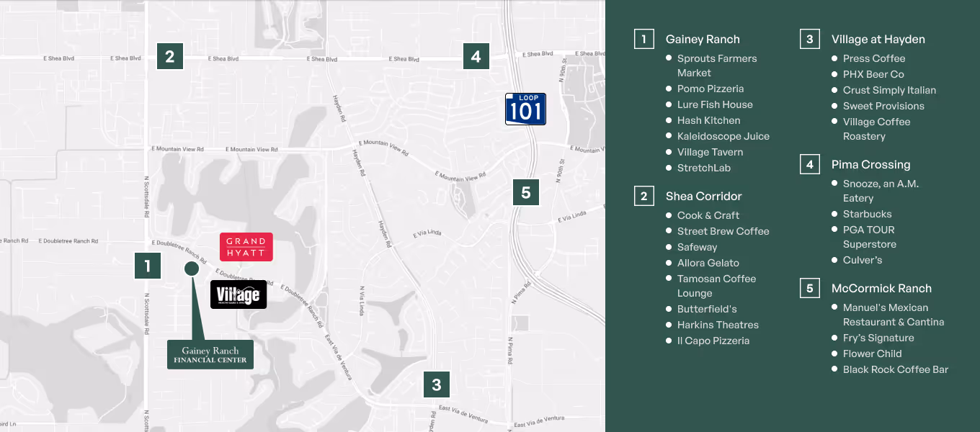
Task: Click the Kaleidoscope Juice entry
Action: point(723,136)
